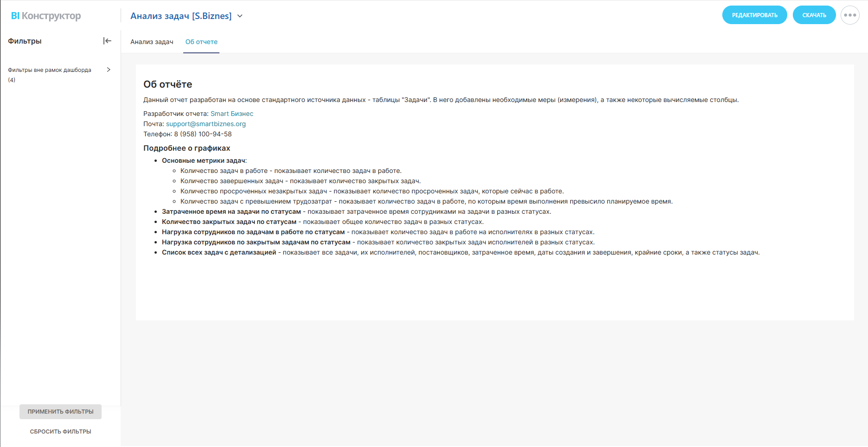868x447 pixels.
Task: Click the Об отчёте heading text
Action: coord(167,84)
